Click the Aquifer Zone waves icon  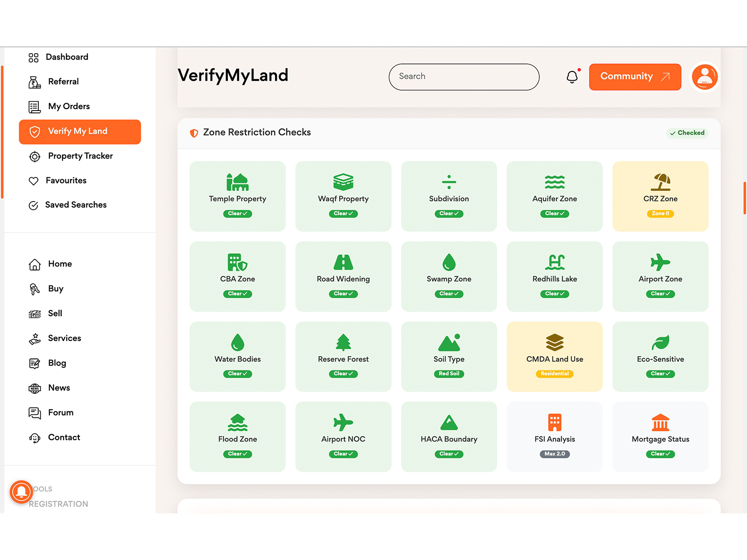[x=554, y=182]
